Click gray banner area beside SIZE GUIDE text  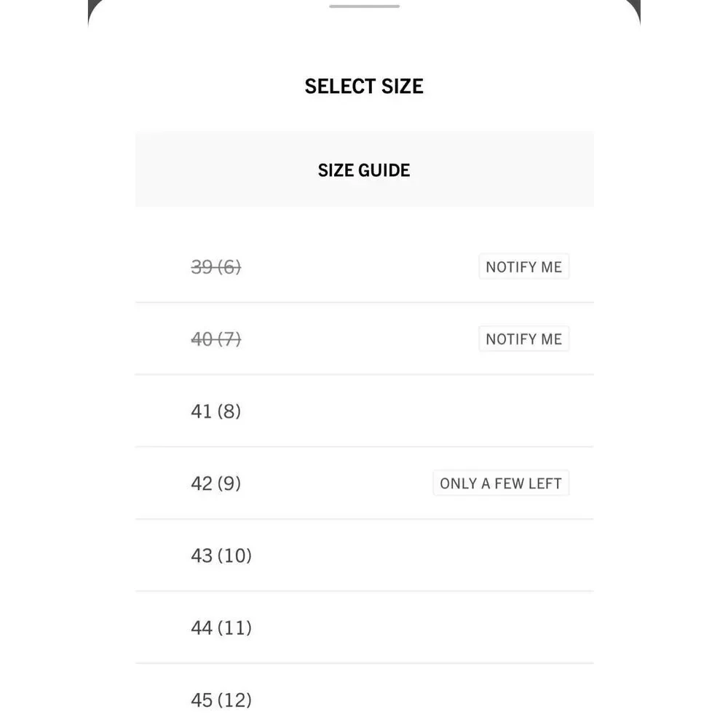(502, 170)
